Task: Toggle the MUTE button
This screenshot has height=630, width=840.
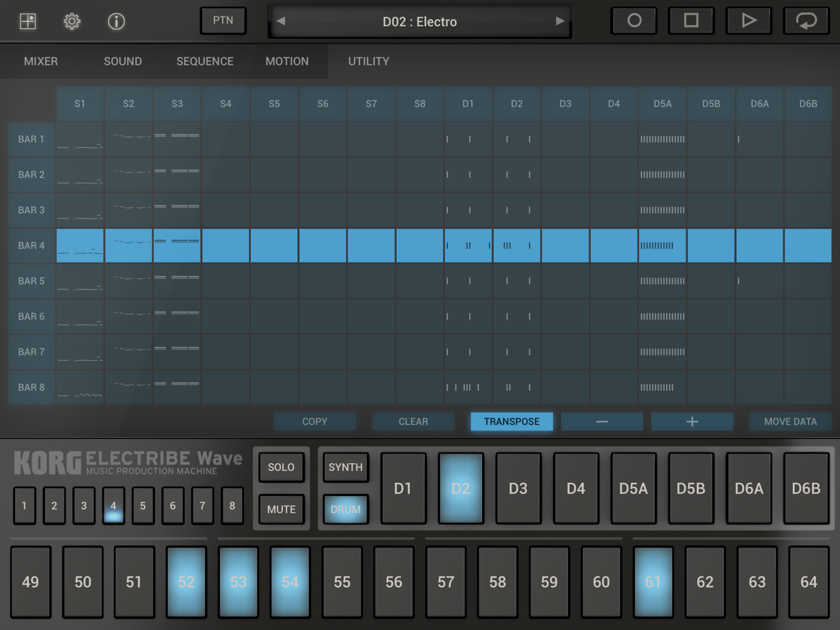Action: click(281, 509)
